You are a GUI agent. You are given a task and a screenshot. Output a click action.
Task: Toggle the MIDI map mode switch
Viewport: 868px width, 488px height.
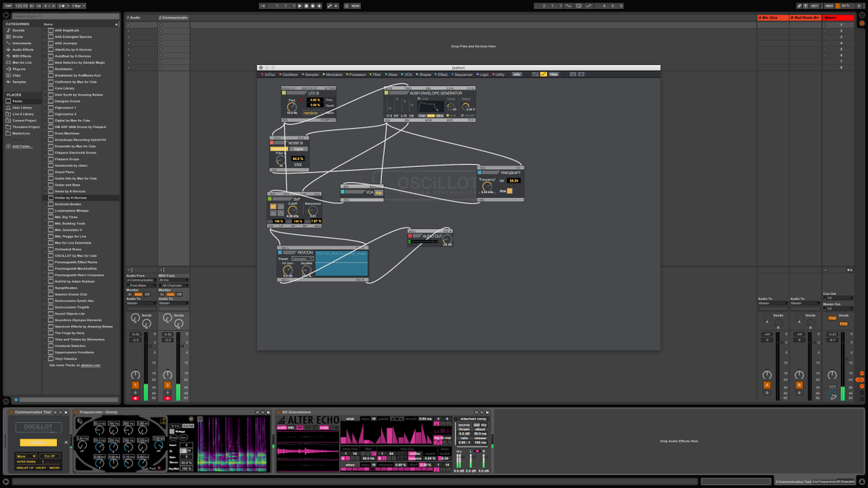click(x=830, y=6)
